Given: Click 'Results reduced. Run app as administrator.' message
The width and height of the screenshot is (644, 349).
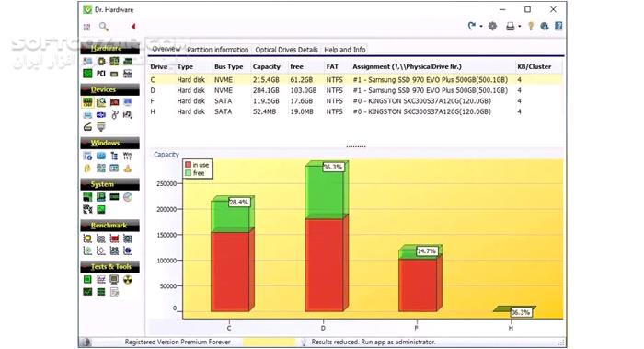Looking at the screenshot, I should click(374, 342).
